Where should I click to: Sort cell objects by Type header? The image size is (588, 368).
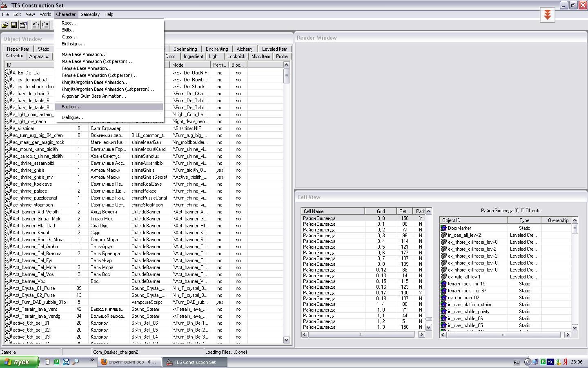coord(524,220)
